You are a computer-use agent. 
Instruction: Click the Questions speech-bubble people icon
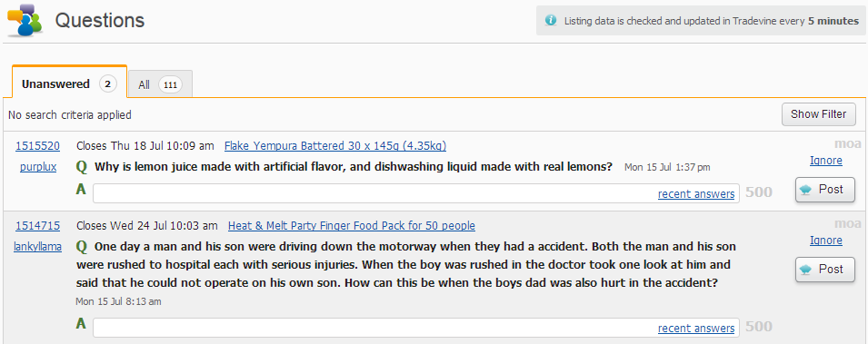tap(25, 21)
